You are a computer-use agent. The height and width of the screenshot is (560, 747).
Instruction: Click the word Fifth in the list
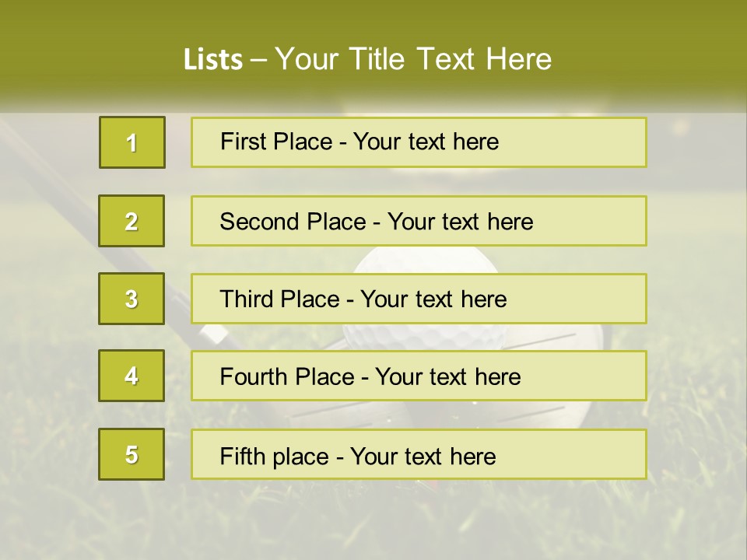[x=243, y=456]
